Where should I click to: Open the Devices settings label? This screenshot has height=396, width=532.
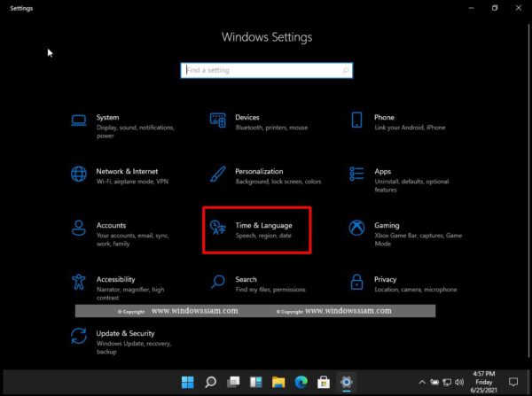point(247,117)
